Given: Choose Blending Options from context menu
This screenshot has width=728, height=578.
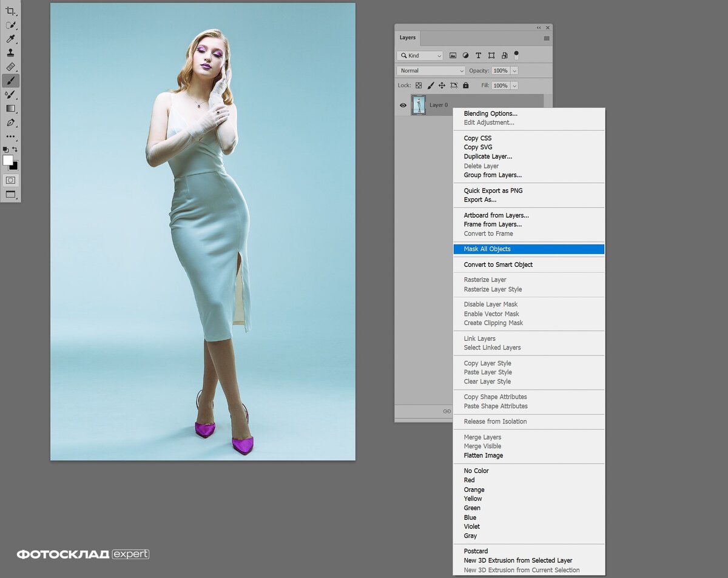Looking at the screenshot, I should 491,113.
